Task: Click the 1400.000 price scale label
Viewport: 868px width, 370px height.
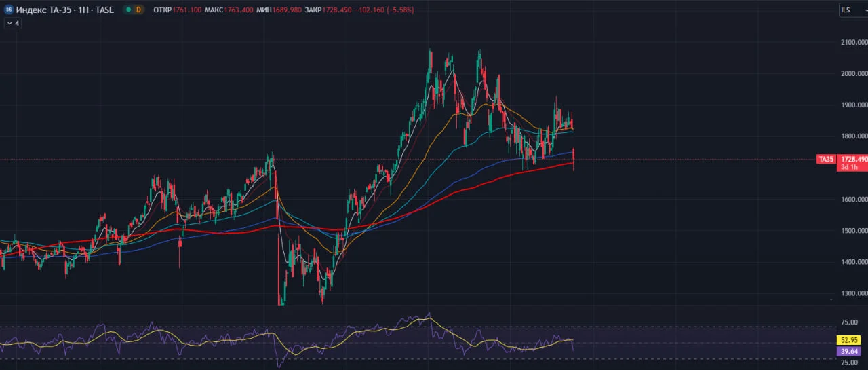Action: pyautogui.click(x=854, y=262)
